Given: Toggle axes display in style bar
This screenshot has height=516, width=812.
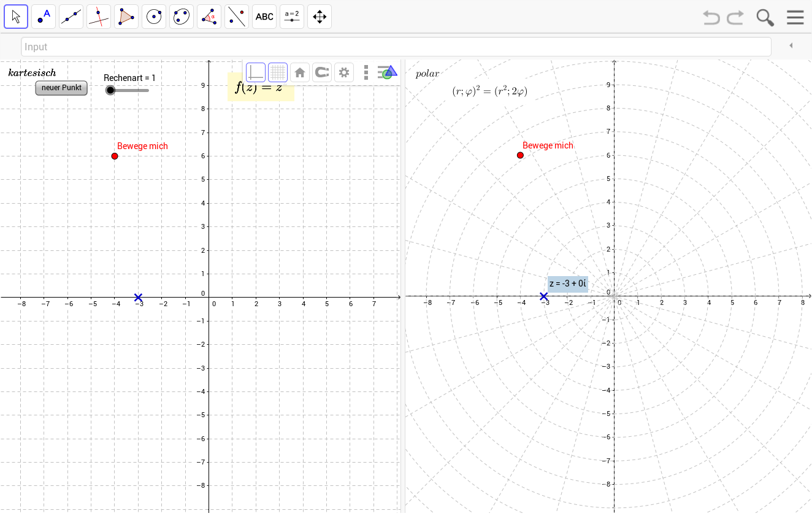Looking at the screenshot, I should (256, 72).
